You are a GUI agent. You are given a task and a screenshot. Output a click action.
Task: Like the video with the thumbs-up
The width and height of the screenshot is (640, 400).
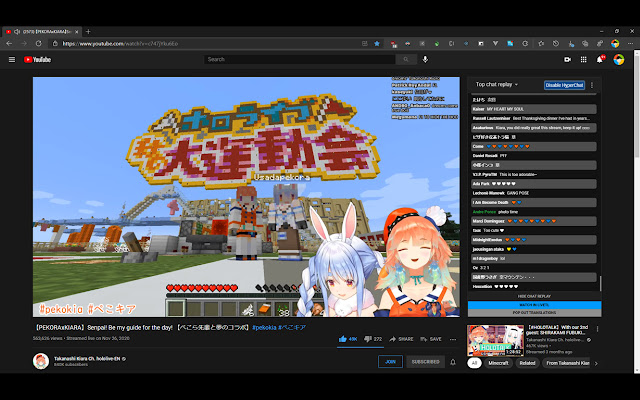(x=348, y=339)
